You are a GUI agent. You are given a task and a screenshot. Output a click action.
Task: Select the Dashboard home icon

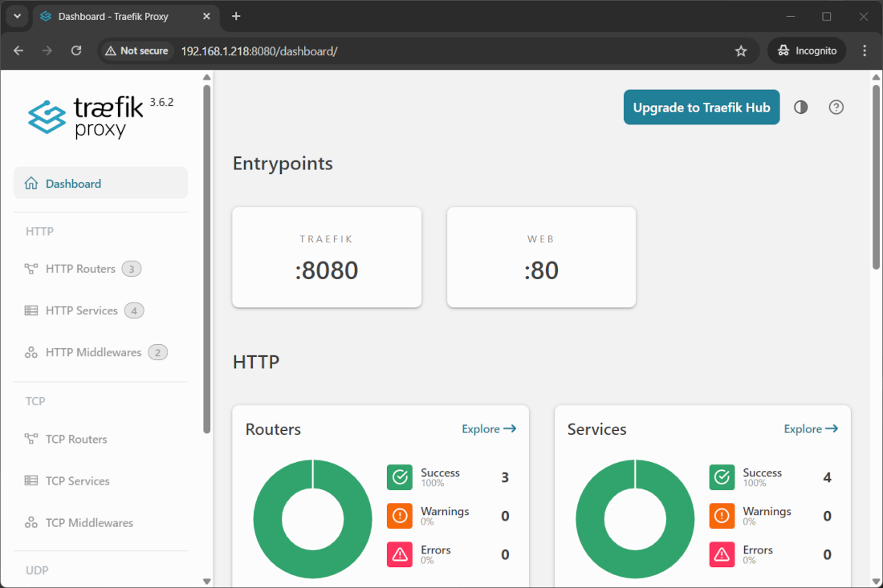click(31, 183)
